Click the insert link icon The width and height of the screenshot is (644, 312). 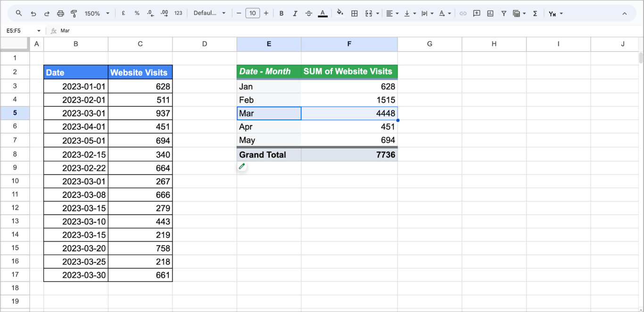pyautogui.click(x=463, y=13)
